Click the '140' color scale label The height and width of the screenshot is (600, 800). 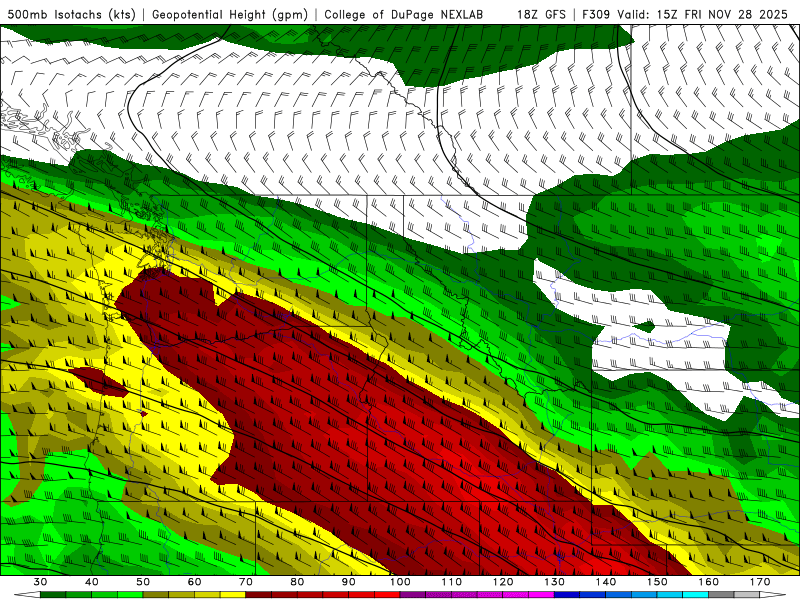tap(606, 582)
